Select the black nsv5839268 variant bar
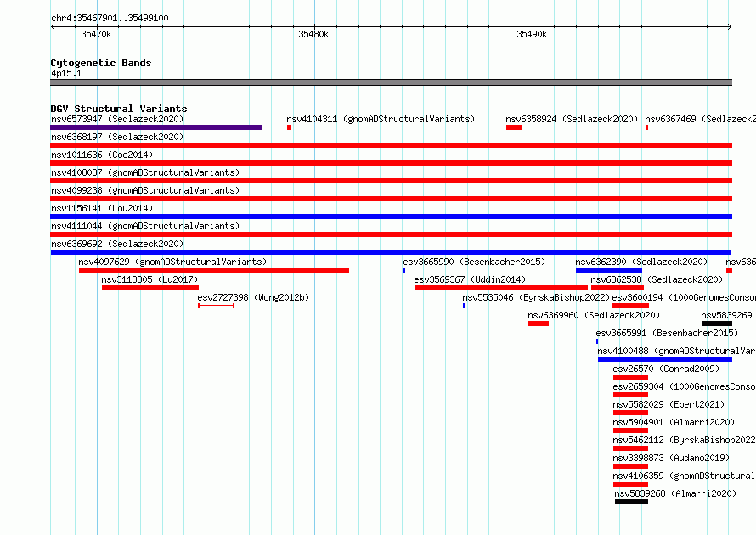Viewport: 756px width, 535px height. tap(632, 502)
